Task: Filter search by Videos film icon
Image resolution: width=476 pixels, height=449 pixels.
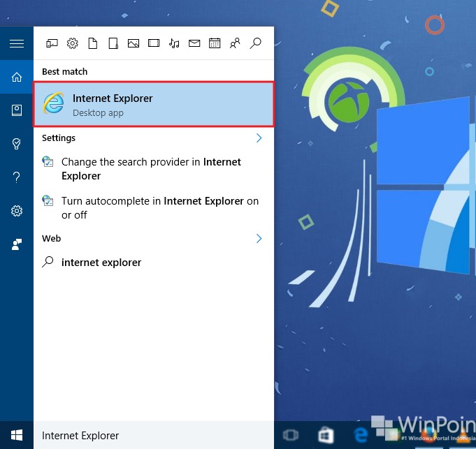Action: coord(154,43)
